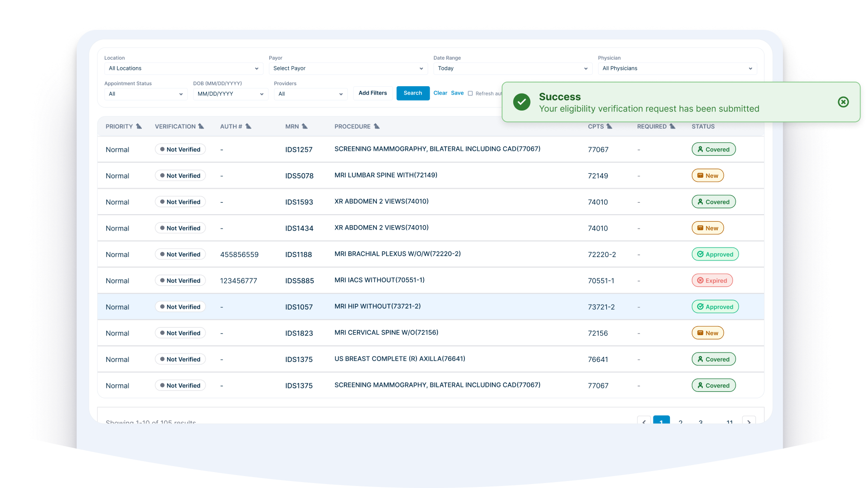
Task: Click the blue Search button
Action: (413, 93)
